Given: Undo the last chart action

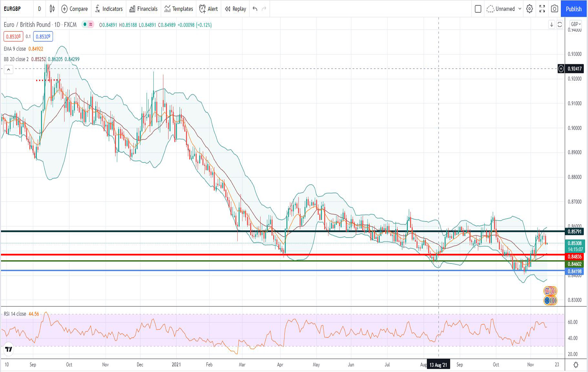Looking at the screenshot, I should [x=255, y=9].
